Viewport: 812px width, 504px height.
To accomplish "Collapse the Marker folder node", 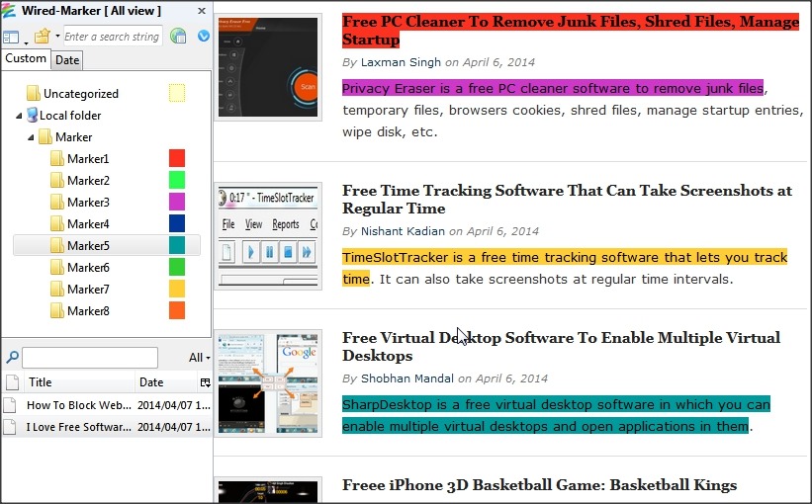I will click(x=31, y=137).
